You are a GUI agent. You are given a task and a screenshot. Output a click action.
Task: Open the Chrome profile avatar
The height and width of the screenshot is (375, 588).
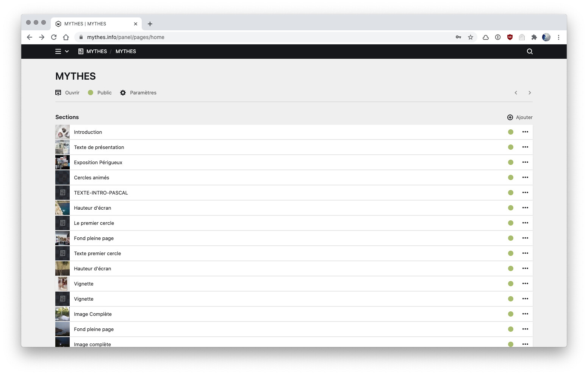point(546,37)
